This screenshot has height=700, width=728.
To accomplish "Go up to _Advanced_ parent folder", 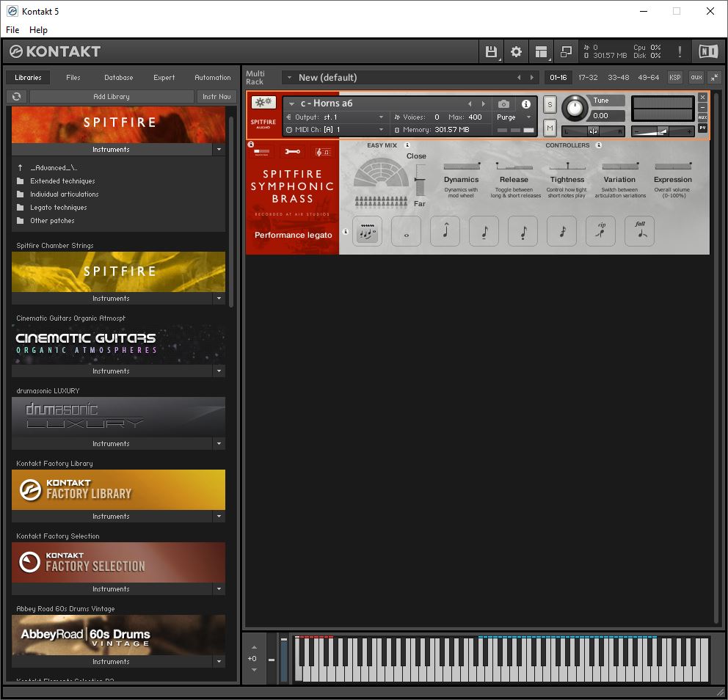I will click(x=54, y=167).
